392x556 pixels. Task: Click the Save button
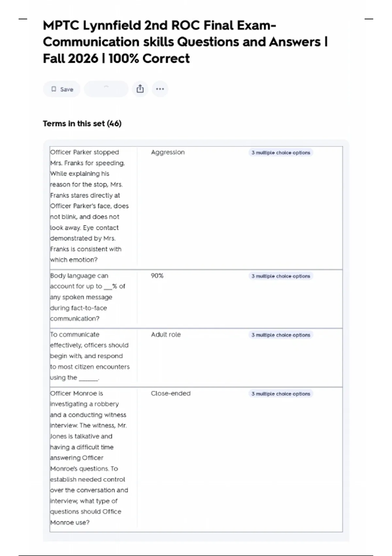click(x=62, y=89)
